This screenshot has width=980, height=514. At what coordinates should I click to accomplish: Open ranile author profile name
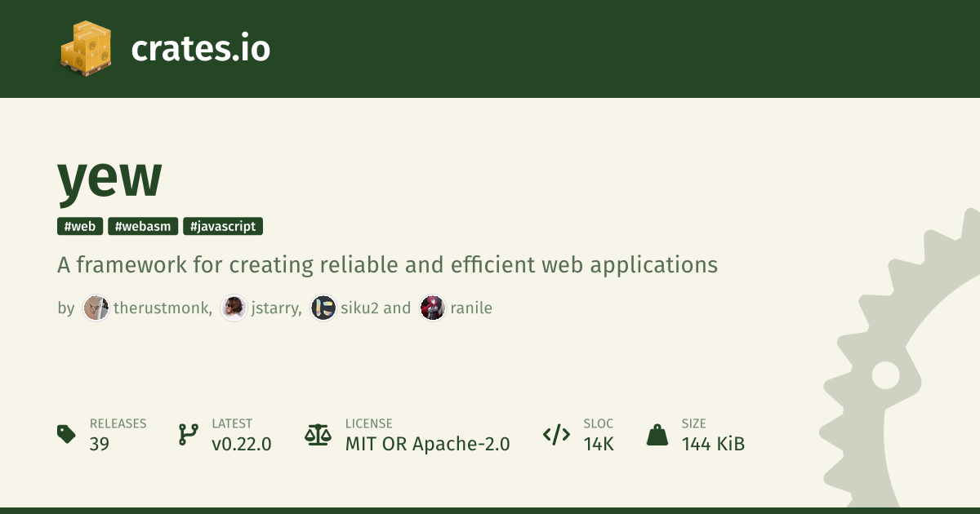tap(471, 308)
